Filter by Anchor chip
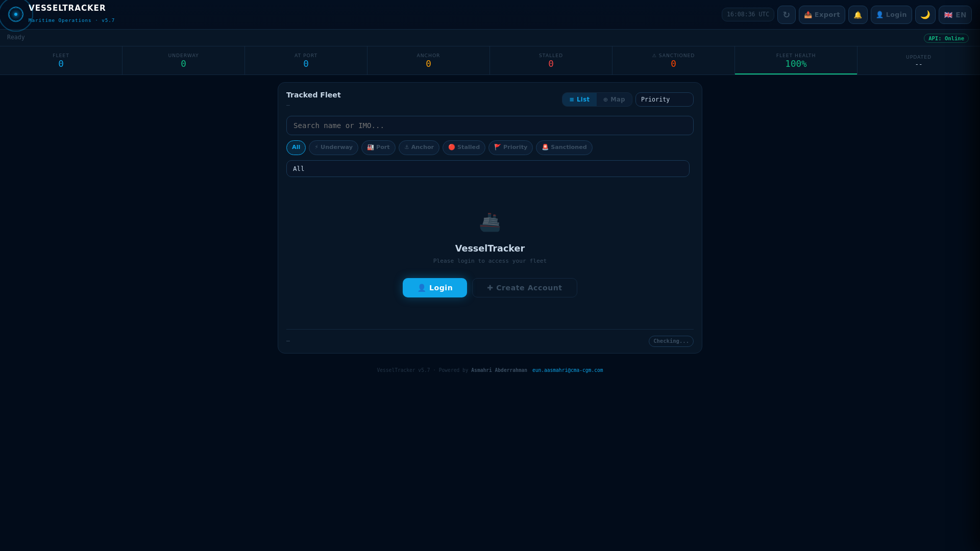 click(419, 147)
